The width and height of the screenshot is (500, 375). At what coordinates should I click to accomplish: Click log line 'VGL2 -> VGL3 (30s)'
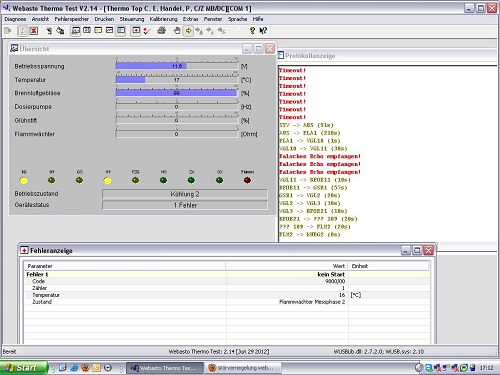click(310, 203)
